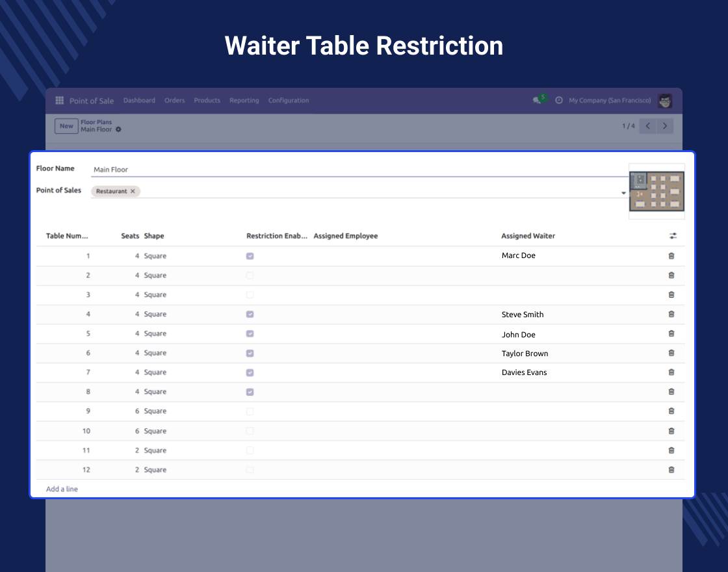Enable restriction checkbox for table 2
The image size is (728, 572).
[250, 276]
